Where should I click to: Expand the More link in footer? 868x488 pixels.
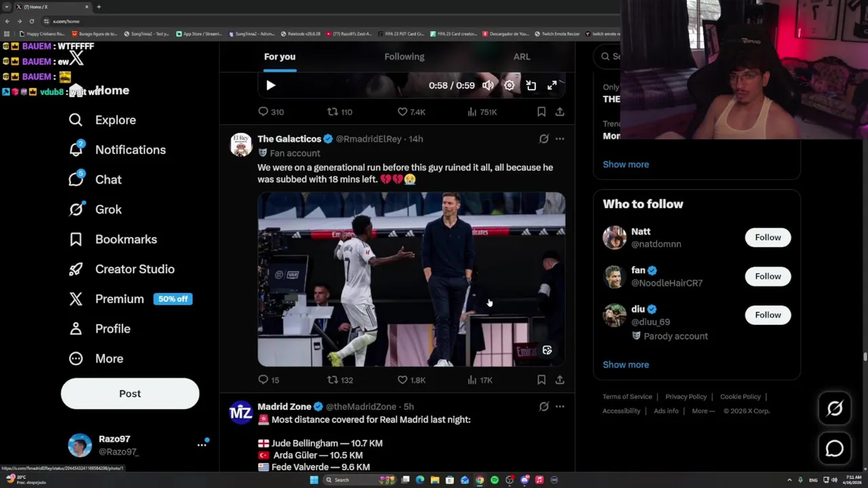click(x=703, y=411)
